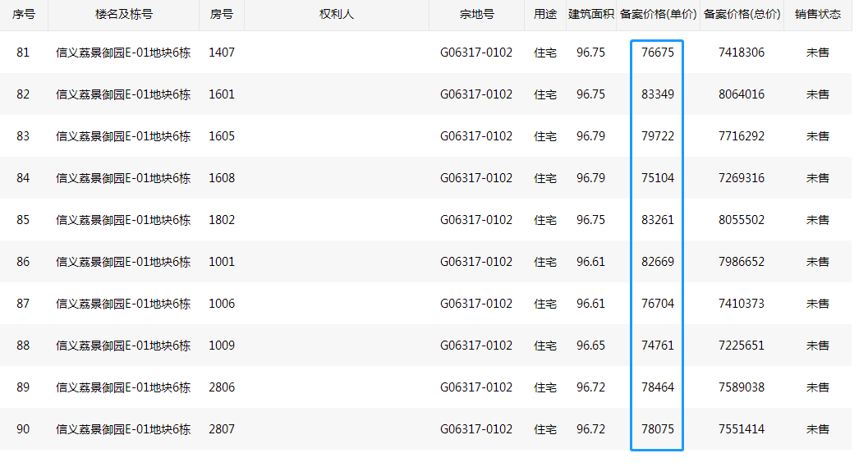This screenshot has height=467, width=868.
Task: Select the 备案价格(总价) column header
Action: (742, 15)
